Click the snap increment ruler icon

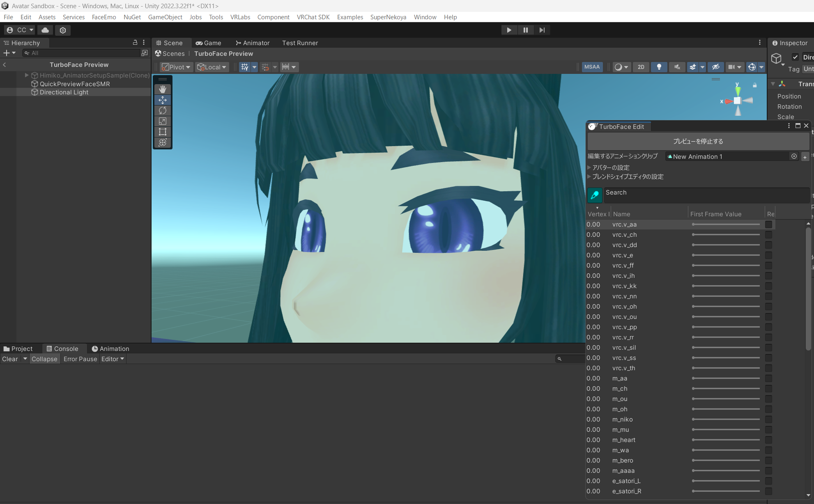click(286, 67)
